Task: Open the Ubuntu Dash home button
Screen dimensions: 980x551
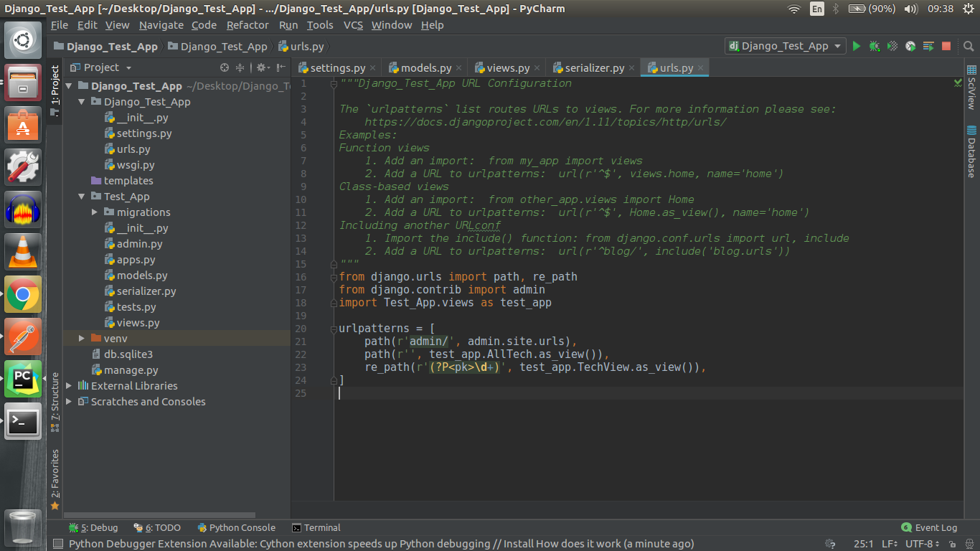Action: pos(23,40)
